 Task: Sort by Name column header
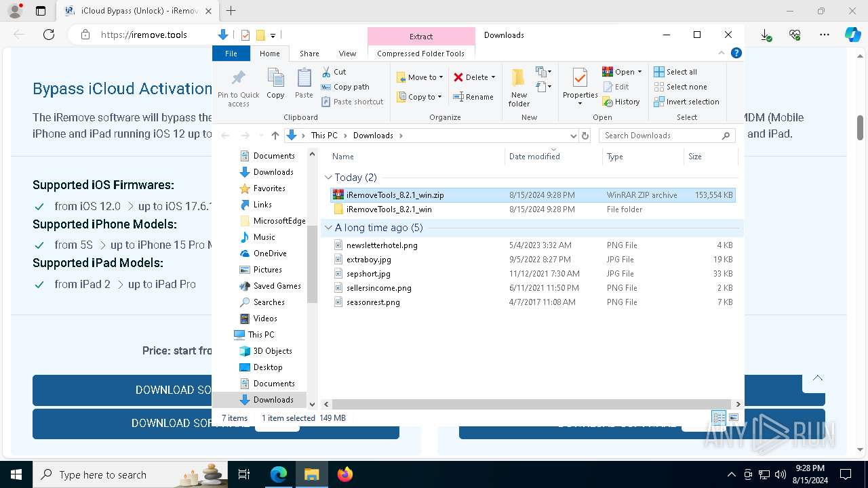coord(416,157)
